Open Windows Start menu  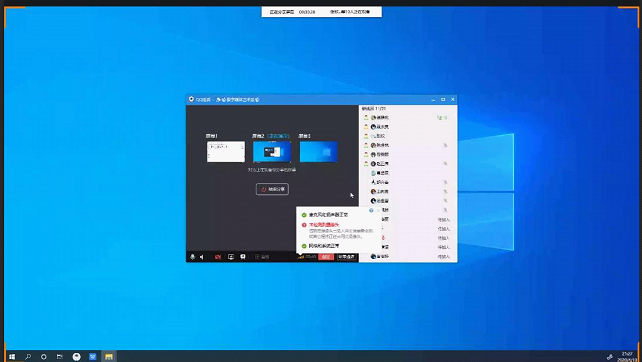pos(12,357)
